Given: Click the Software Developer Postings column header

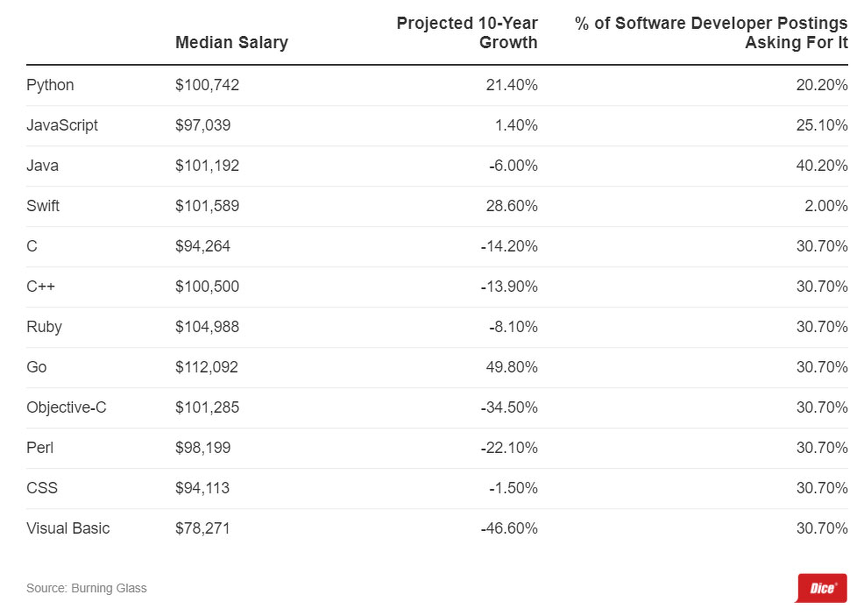Looking at the screenshot, I should click(711, 33).
